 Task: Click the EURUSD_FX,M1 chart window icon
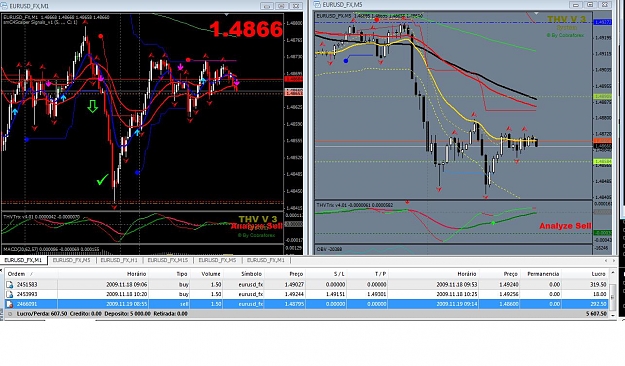[4, 6]
